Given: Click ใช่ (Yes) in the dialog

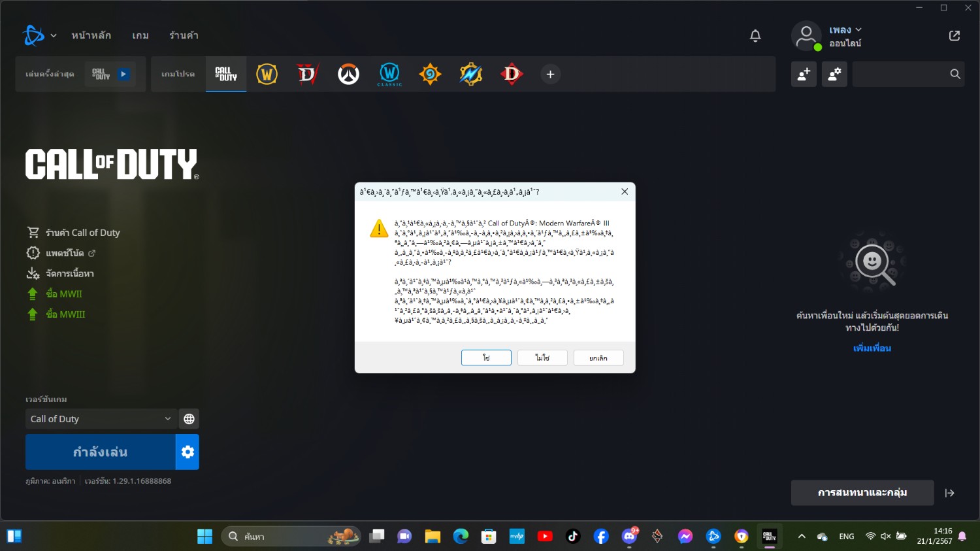Looking at the screenshot, I should pos(486,358).
